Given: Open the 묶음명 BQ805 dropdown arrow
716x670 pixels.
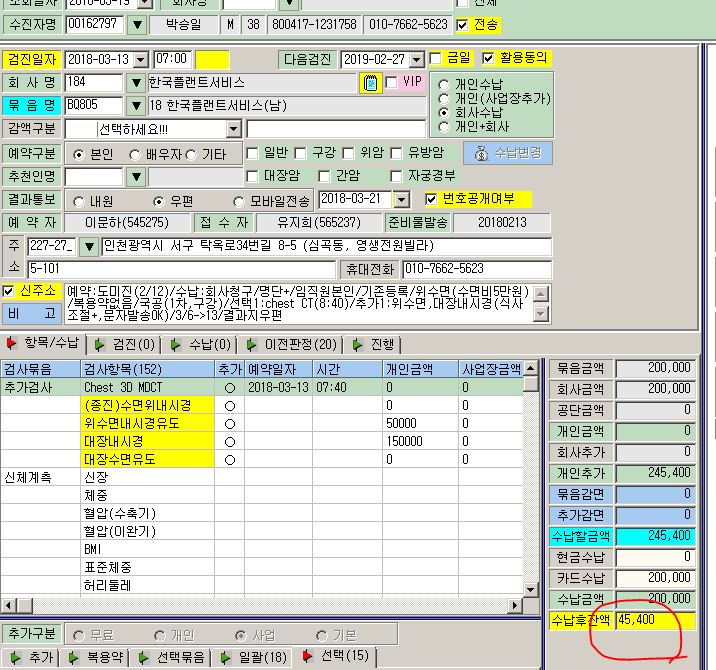Looking at the screenshot, I should (136, 106).
